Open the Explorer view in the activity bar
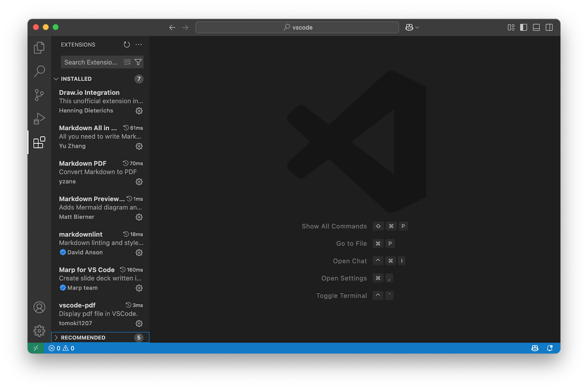 (x=39, y=47)
